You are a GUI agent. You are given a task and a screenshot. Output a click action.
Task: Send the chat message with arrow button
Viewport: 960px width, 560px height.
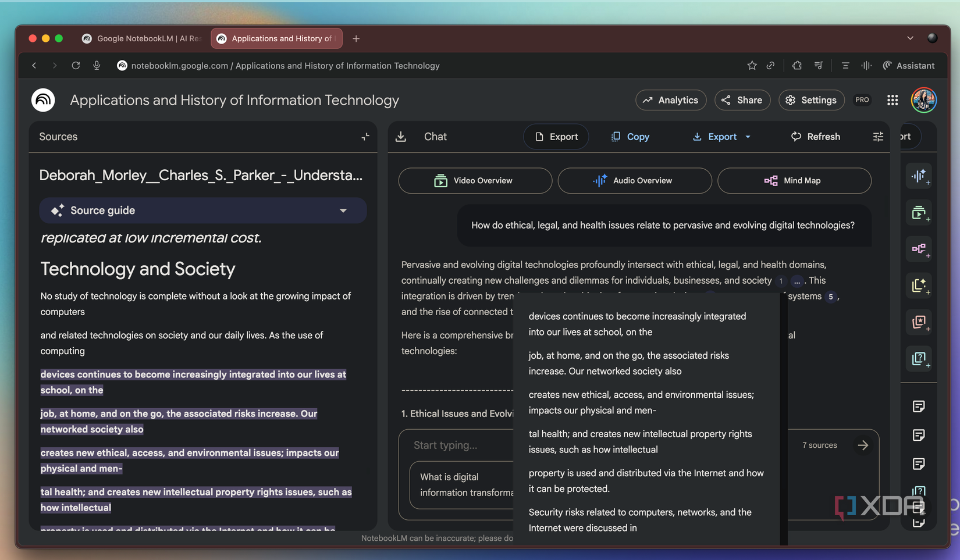(863, 445)
